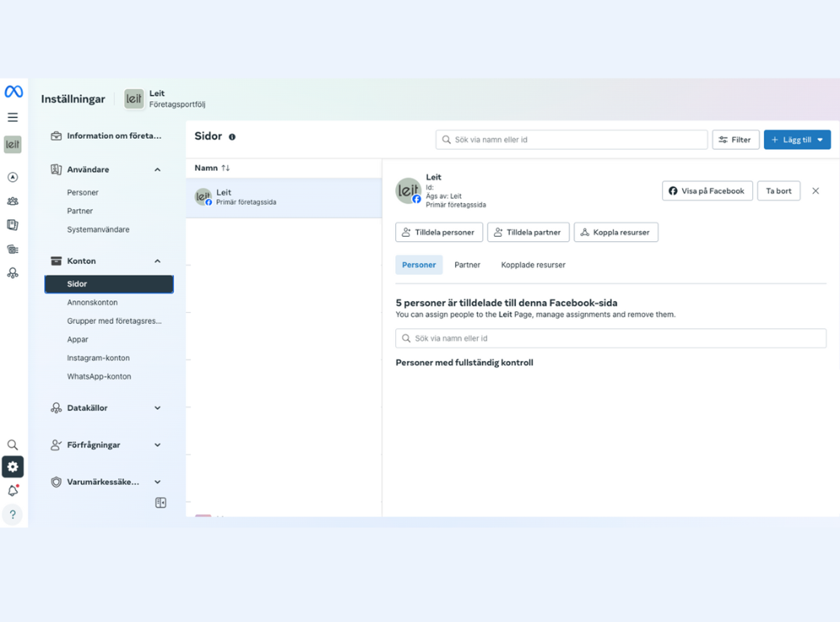This screenshot has width=840, height=622.
Task: Open Instagram-konton
Action: pos(98,358)
